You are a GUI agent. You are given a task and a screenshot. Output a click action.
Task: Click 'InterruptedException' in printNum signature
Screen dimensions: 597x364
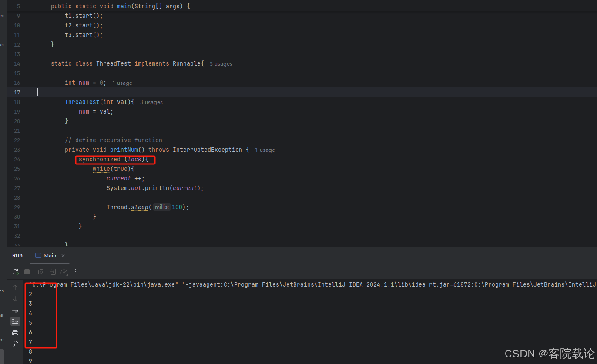208,150
